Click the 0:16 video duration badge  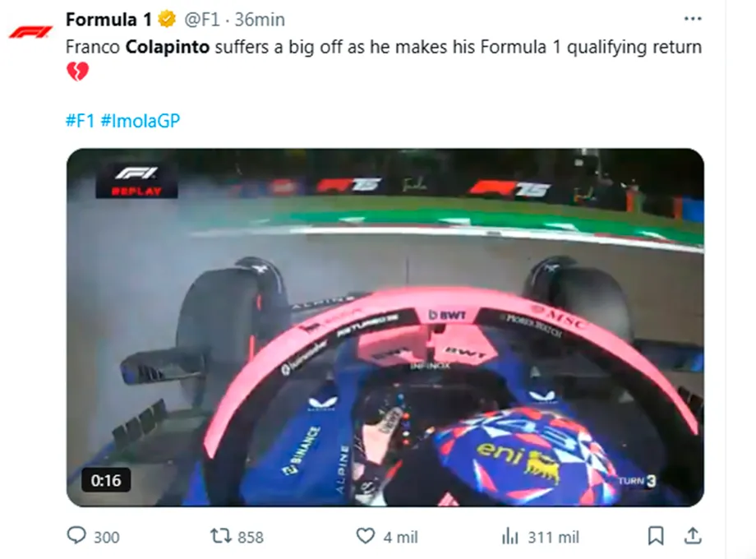106,480
